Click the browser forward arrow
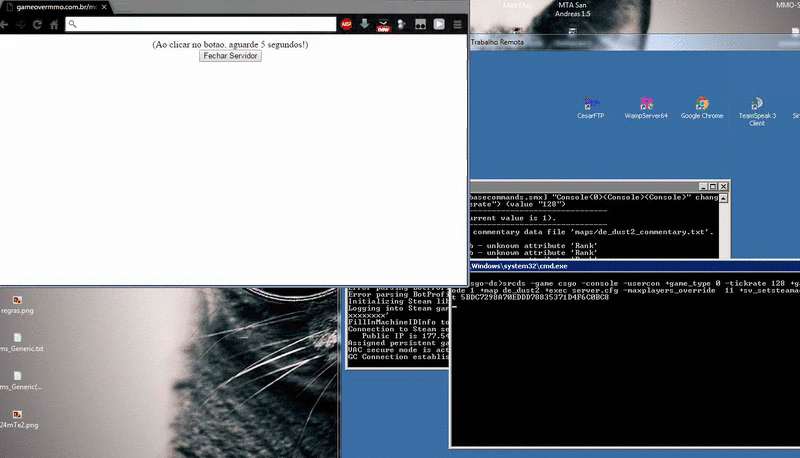 [x=20, y=24]
